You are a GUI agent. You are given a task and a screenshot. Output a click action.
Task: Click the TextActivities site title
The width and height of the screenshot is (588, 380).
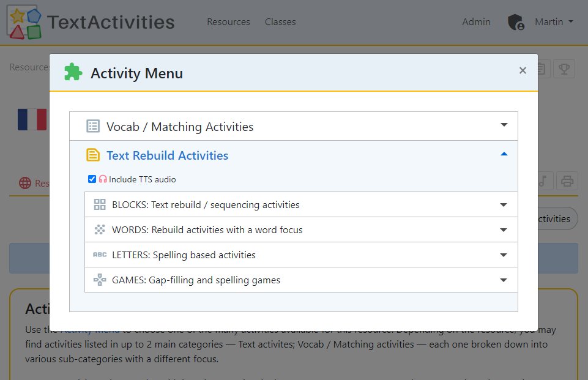coord(111,22)
